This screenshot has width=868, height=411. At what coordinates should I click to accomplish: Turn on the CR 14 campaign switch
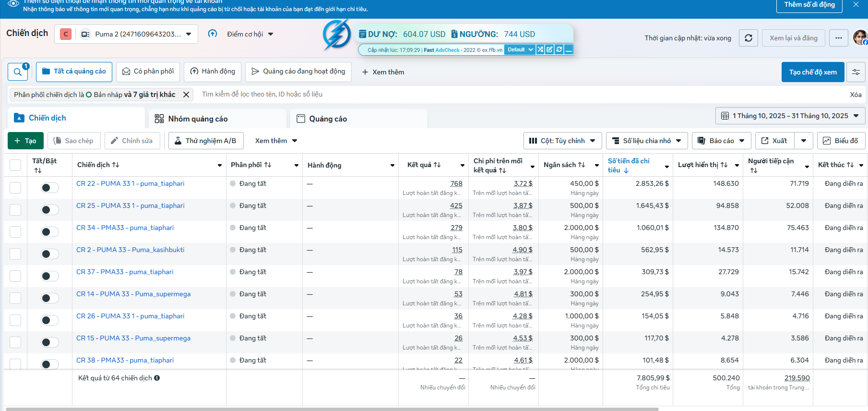49,298
